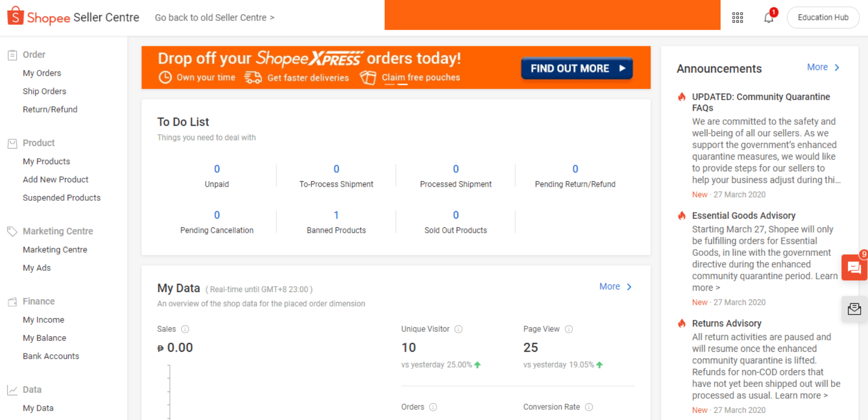Image resolution: width=868 pixels, height=420 pixels.
Task: Click flame icon beside Returns Advisory
Action: click(681, 323)
